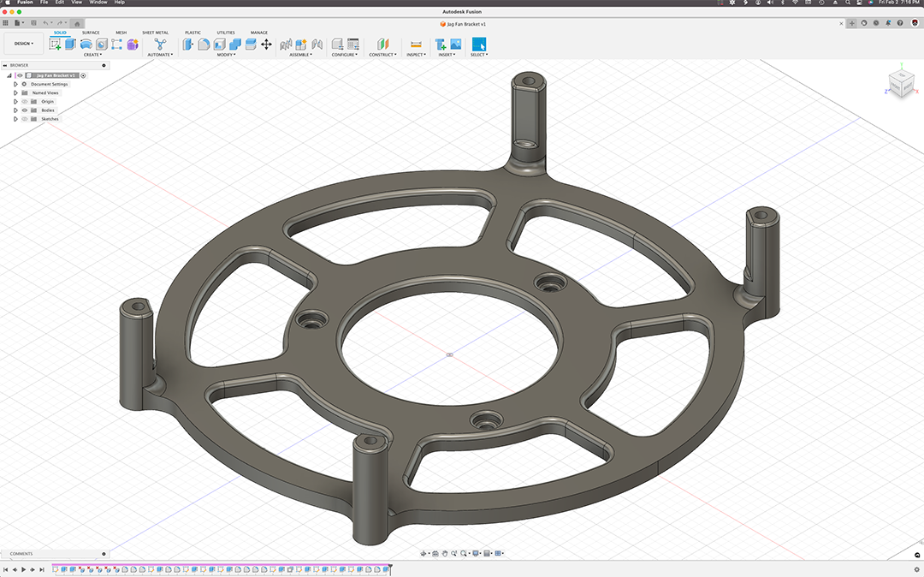Choose the Extrude tool
Image resolution: width=924 pixels, height=577 pixels.
coord(71,45)
